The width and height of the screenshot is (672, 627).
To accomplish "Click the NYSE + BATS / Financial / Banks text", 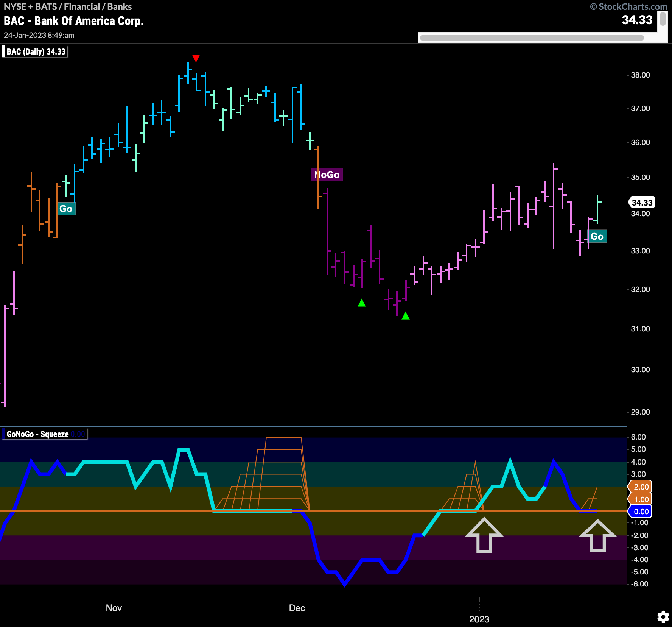I will 68,6.
